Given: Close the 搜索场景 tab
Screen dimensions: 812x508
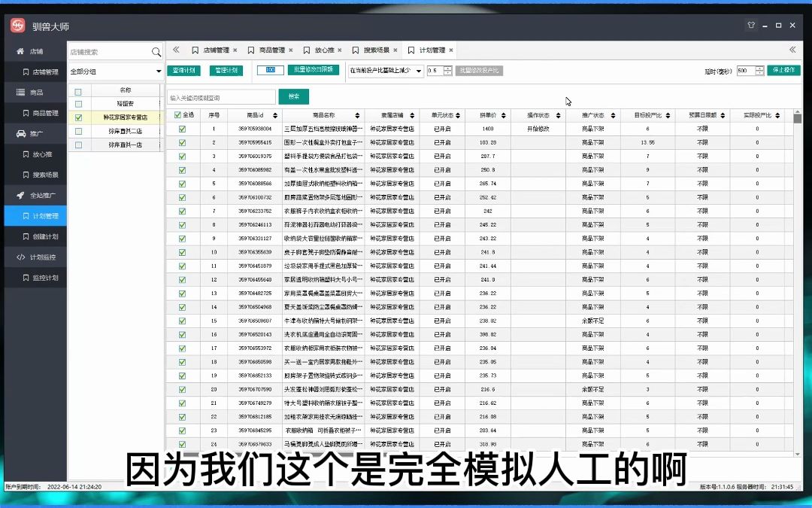Looking at the screenshot, I should pos(395,50).
